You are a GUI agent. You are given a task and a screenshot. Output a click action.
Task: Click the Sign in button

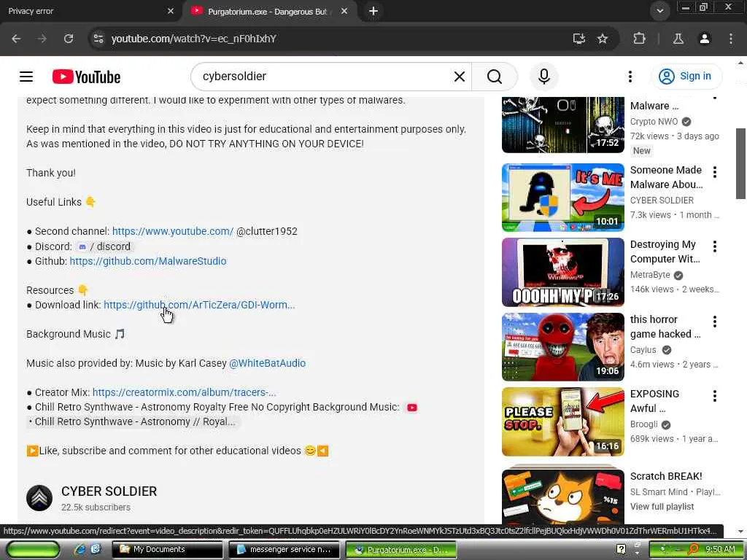(686, 76)
